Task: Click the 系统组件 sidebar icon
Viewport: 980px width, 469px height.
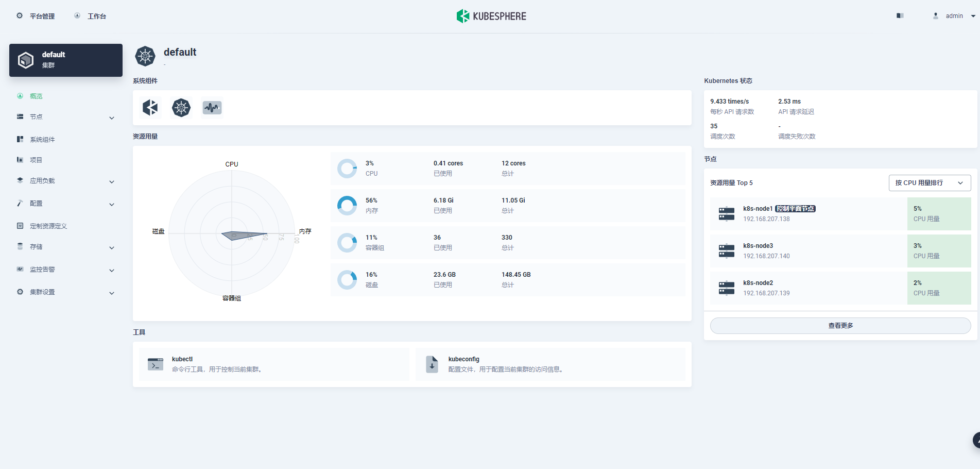Action: [20, 139]
